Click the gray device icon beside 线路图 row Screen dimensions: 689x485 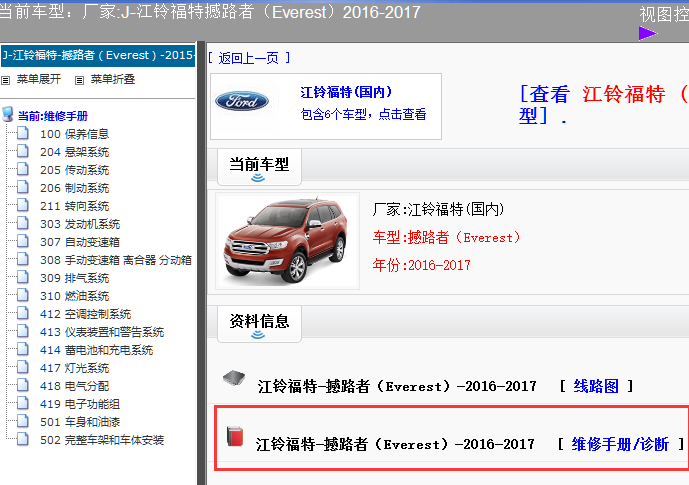(x=234, y=377)
